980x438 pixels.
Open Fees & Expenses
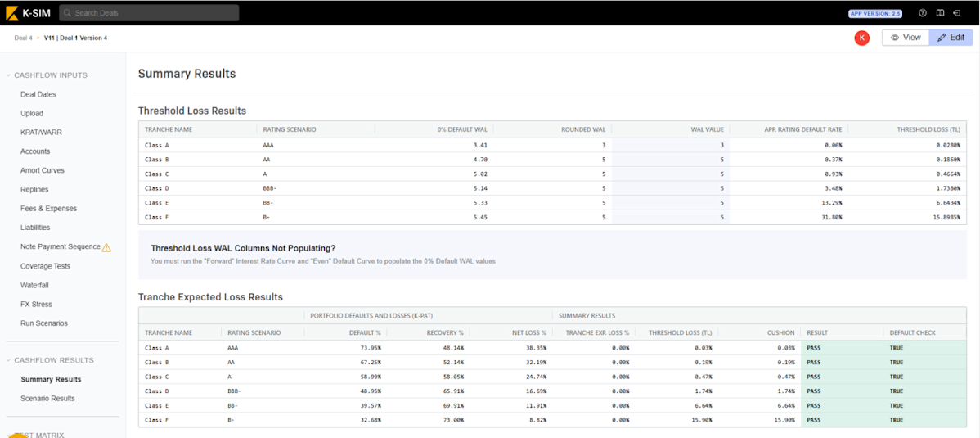(x=48, y=209)
